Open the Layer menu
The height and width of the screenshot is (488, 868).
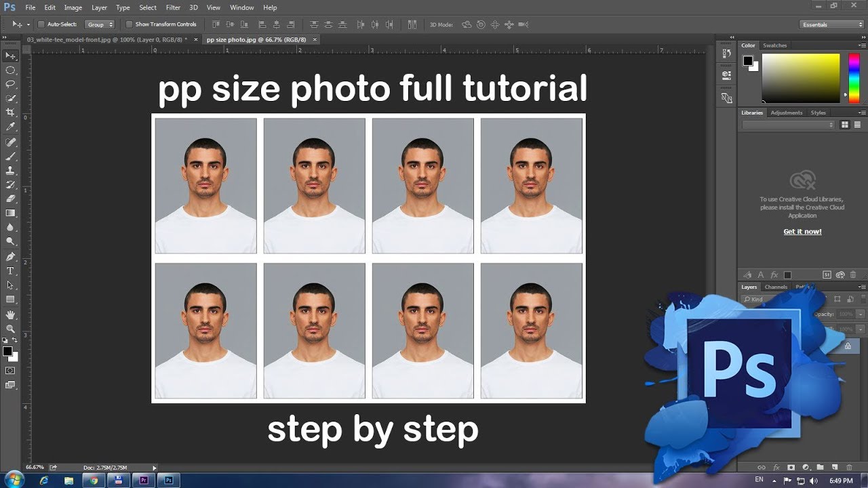(x=99, y=7)
